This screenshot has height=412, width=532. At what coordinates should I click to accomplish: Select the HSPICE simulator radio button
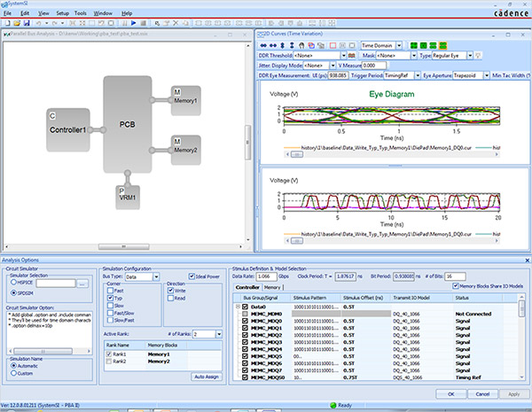[13, 282]
